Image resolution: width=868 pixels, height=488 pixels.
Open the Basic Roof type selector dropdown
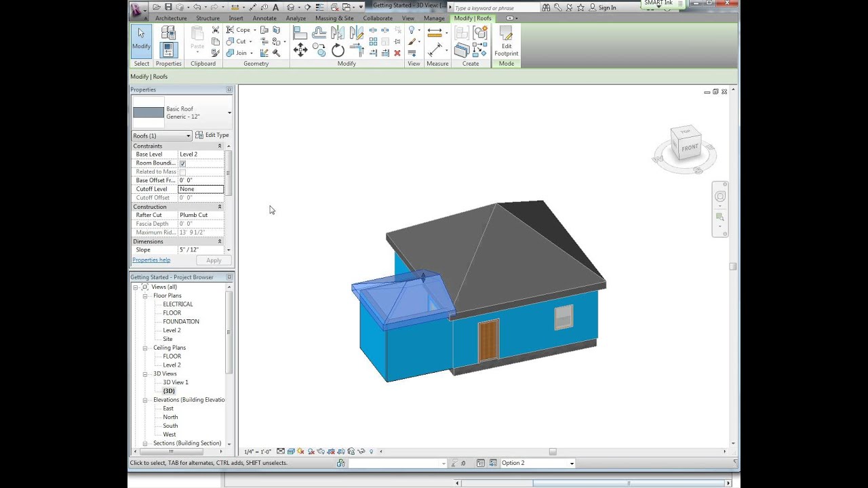229,113
